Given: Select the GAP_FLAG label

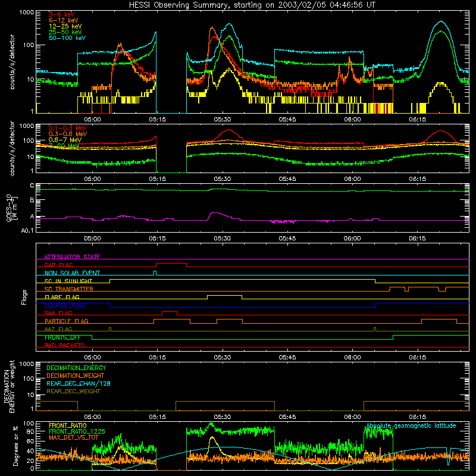Looking at the screenshot, I should click(x=58, y=265).
